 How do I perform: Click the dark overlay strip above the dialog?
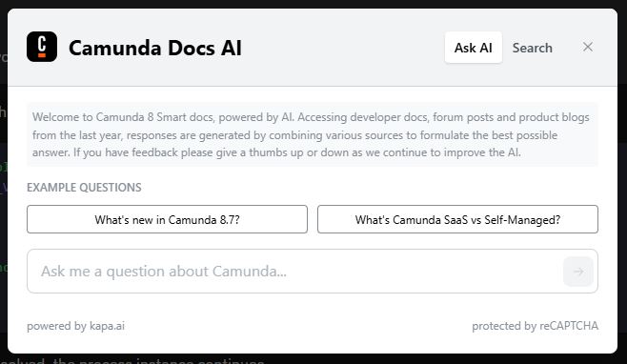point(313,4)
